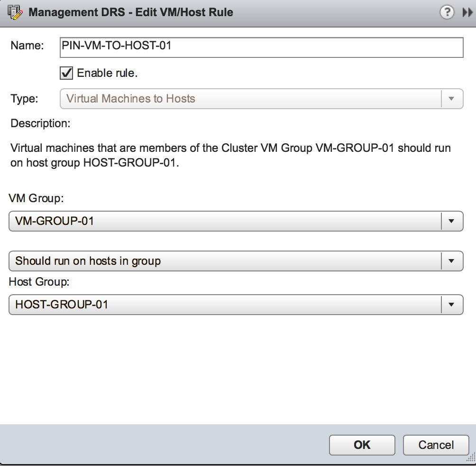Toggle the Enable rule checkbox
The width and height of the screenshot is (476, 466).
(66, 73)
